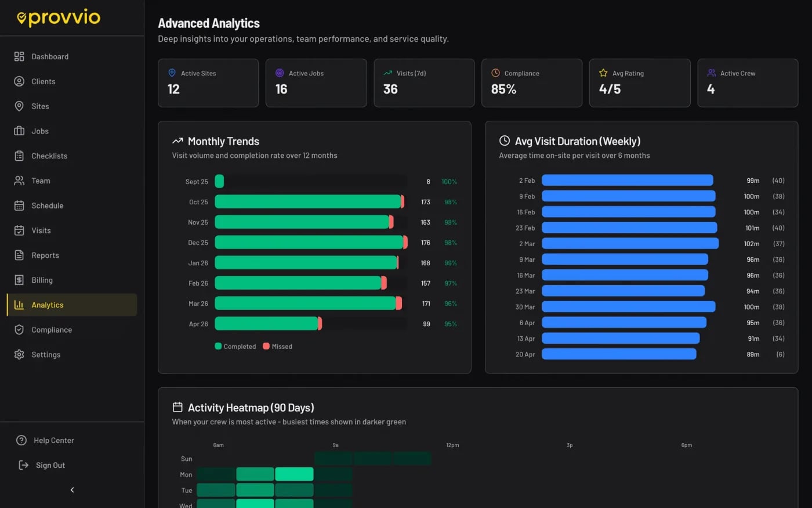Viewport: 812px width, 508px height.
Task: Open Settings from the sidebar
Action: [x=72, y=355]
